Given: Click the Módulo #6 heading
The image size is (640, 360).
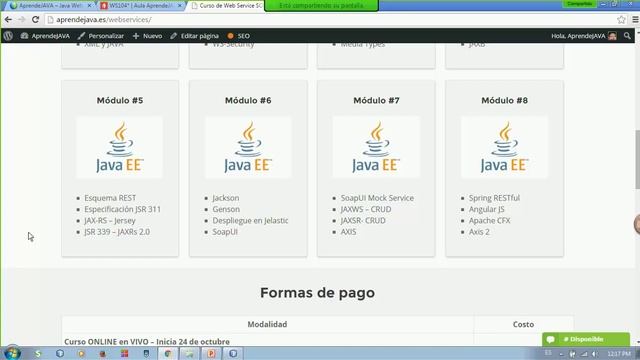Looking at the screenshot, I should (x=248, y=100).
